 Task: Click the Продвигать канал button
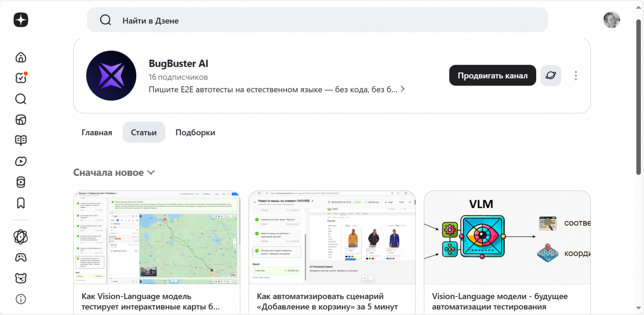[492, 75]
